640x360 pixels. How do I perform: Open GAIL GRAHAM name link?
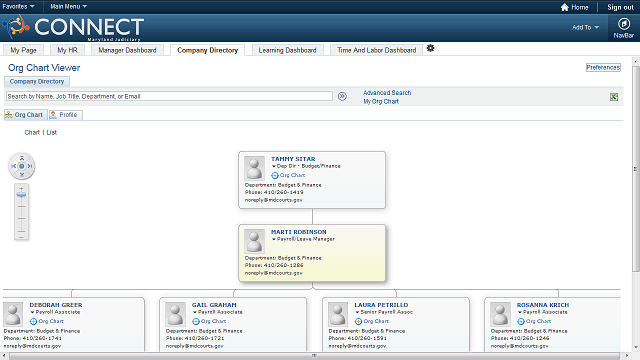[214, 305]
